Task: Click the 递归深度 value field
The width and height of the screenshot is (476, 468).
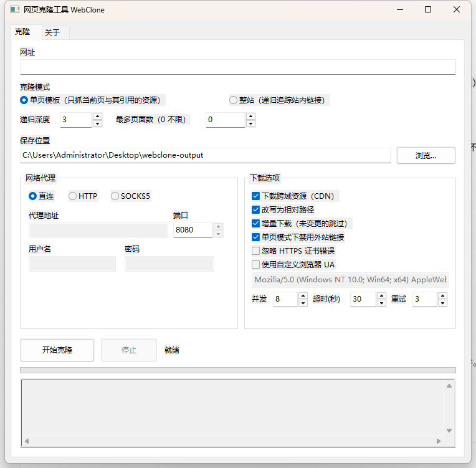Action: 76,120
